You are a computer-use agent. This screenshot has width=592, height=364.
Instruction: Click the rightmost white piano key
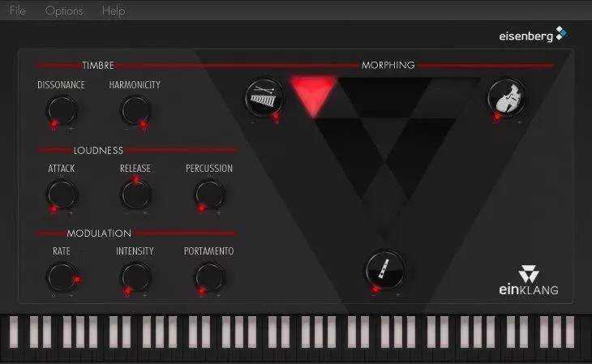point(570,332)
